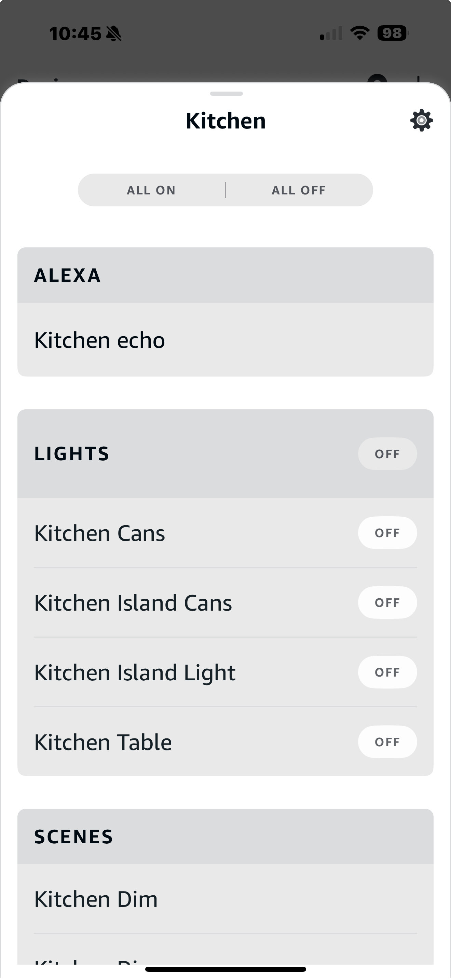
Task: Tap the silent mode bell icon
Action: point(113,34)
